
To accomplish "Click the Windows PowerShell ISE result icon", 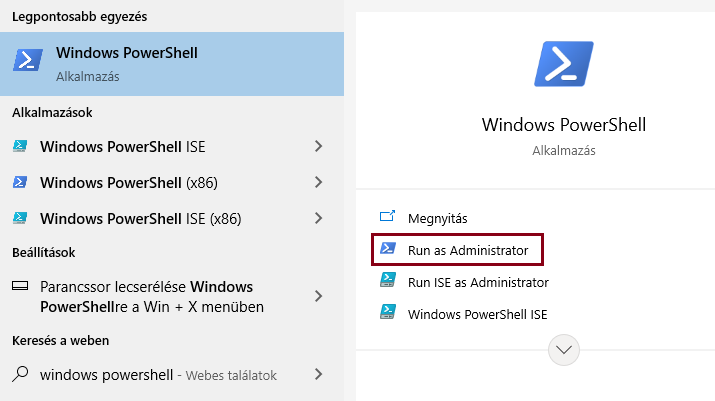I will pos(20,146).
